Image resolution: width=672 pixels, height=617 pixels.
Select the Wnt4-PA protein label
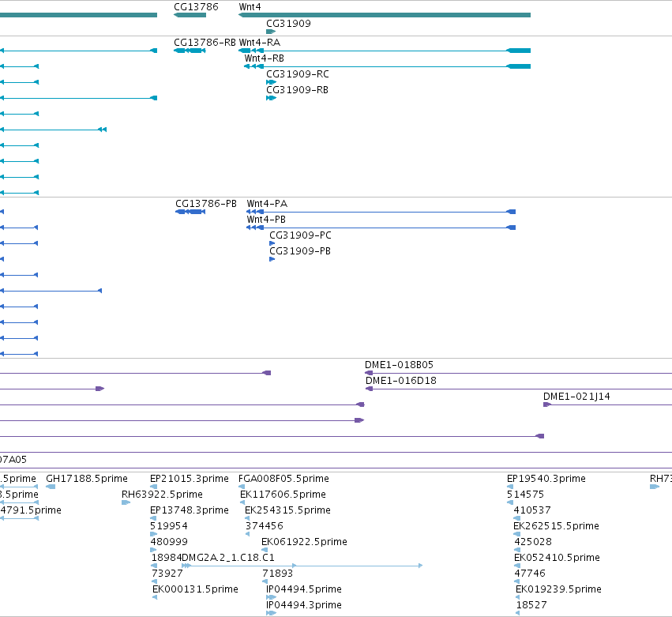(x=267, y=204)
